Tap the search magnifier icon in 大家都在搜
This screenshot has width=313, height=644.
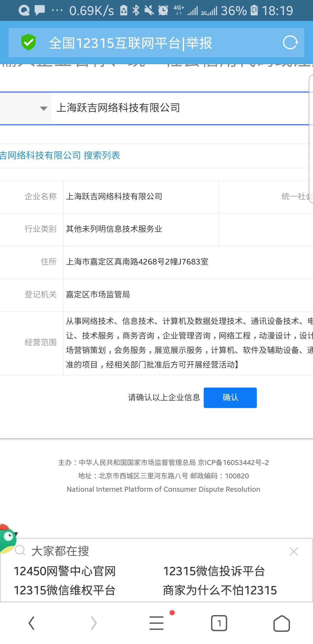(x=20, y=550)
